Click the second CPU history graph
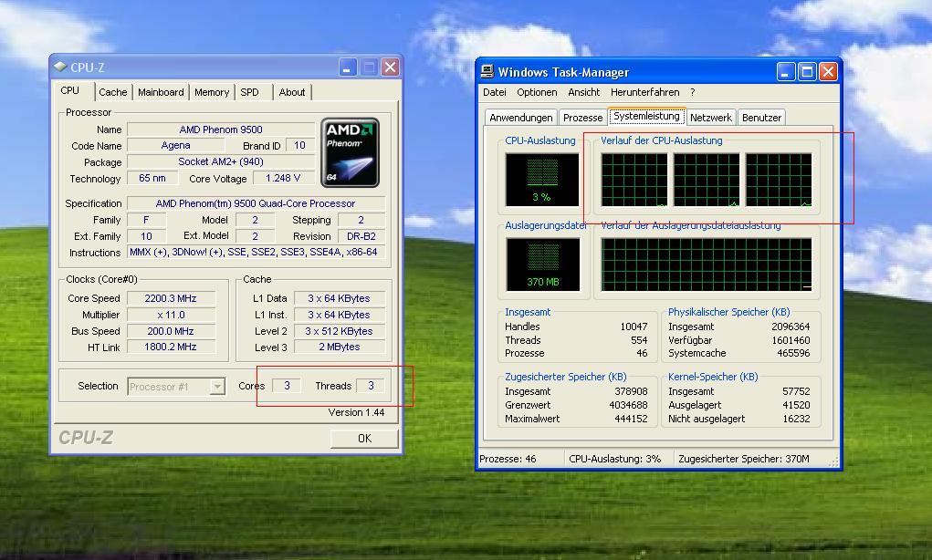 [707, 180]
